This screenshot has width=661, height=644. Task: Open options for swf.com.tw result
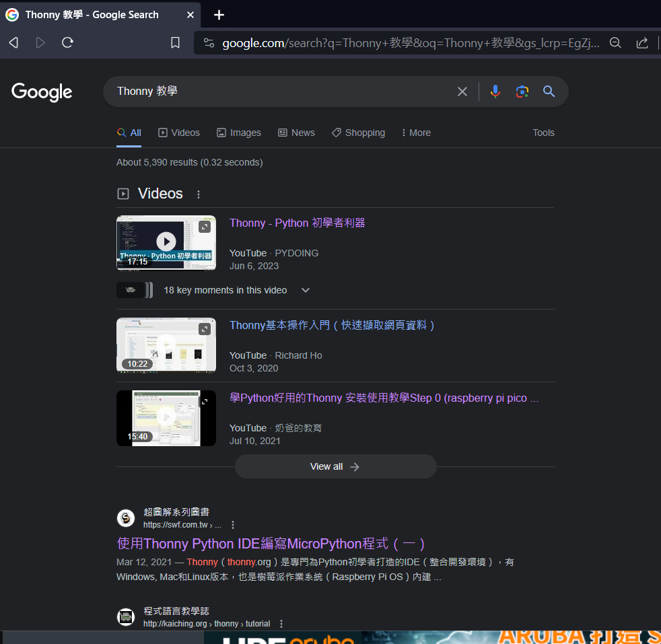(233, 525)
